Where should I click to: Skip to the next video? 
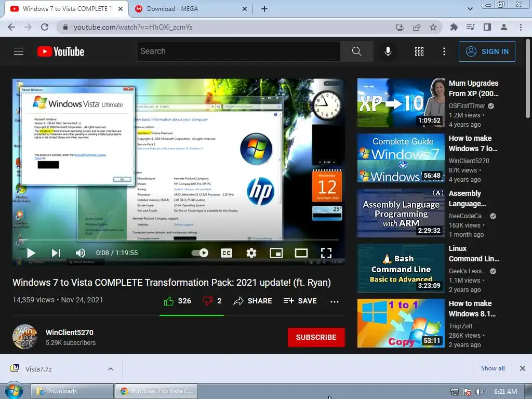56,253
